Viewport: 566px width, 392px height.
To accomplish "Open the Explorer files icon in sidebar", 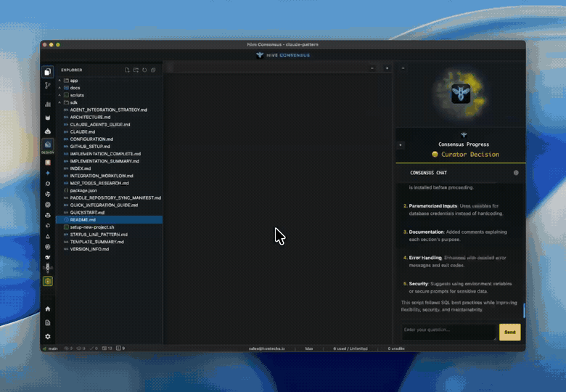I will (x=48, y=72).
